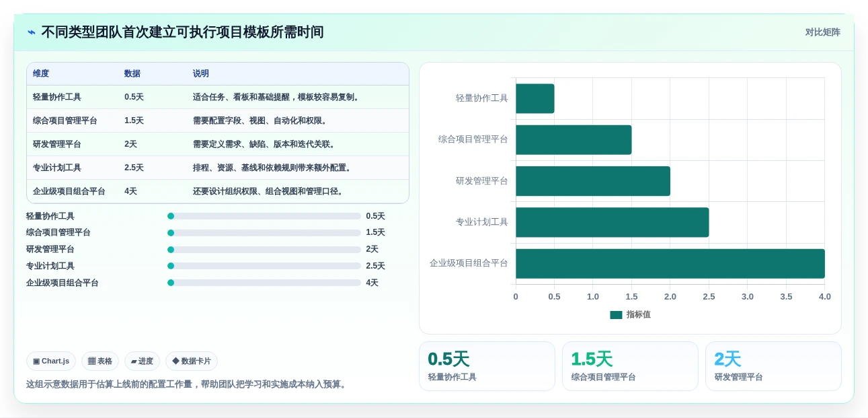Click the 研发管理平台 progress bar
Image resolution: width=868 pixels, height=418 pixels.
tap(264, 250)
